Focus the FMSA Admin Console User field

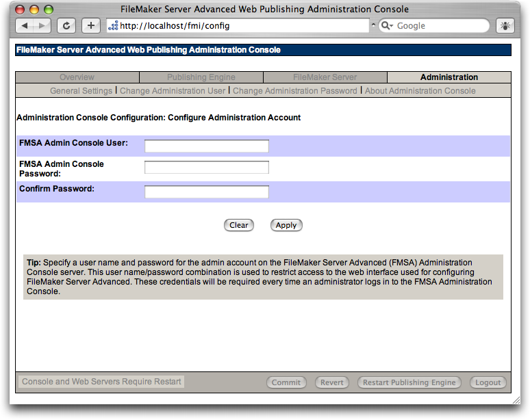point(207,146)
